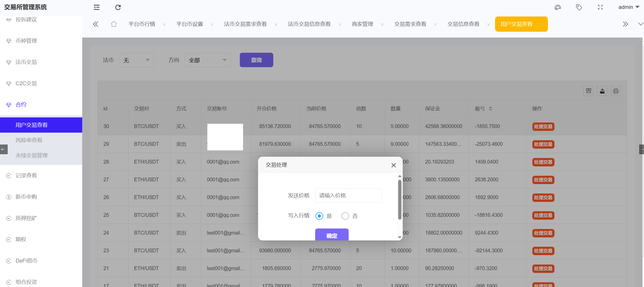Open the theme palette settings icon
Image resolution: width=644 pixels, height=287 pixels.
click(x=558, y=7)
